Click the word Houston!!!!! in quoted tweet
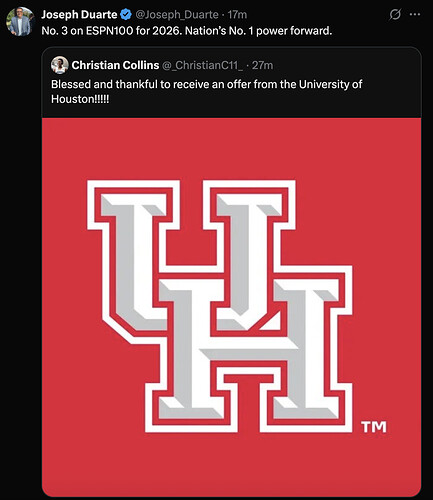433x500 pixels. tap(80, 99)
